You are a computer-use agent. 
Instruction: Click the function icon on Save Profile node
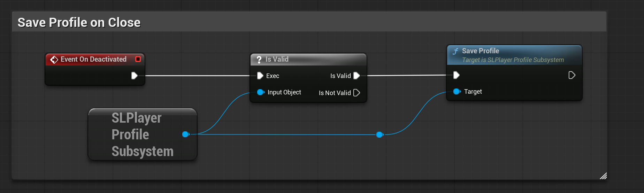455,51
